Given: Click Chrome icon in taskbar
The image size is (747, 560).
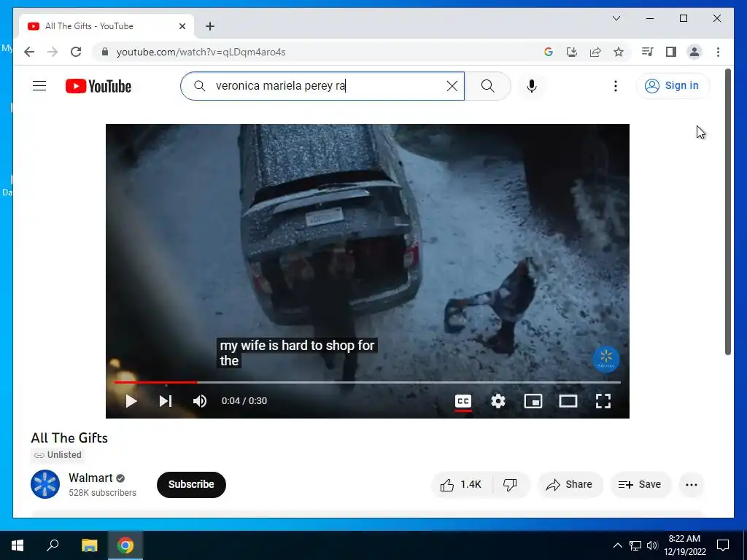Looking at the screenshot, I should (x=125, y=545).
